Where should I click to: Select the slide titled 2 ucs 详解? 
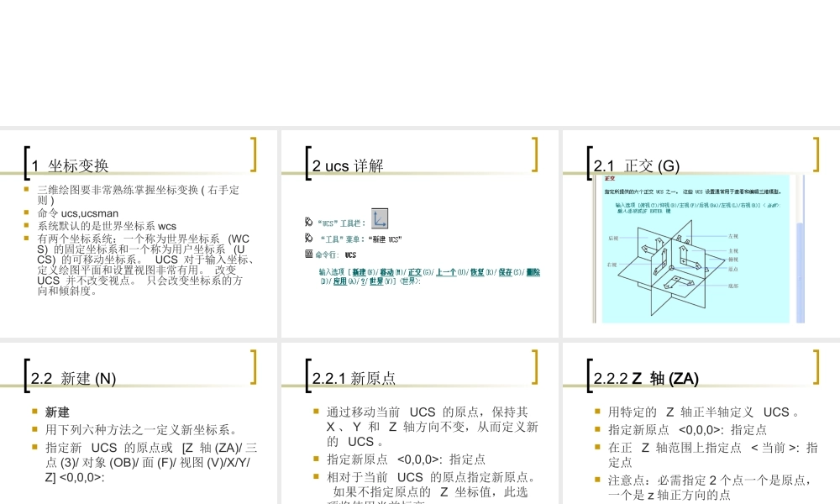[x=419, y=234]
